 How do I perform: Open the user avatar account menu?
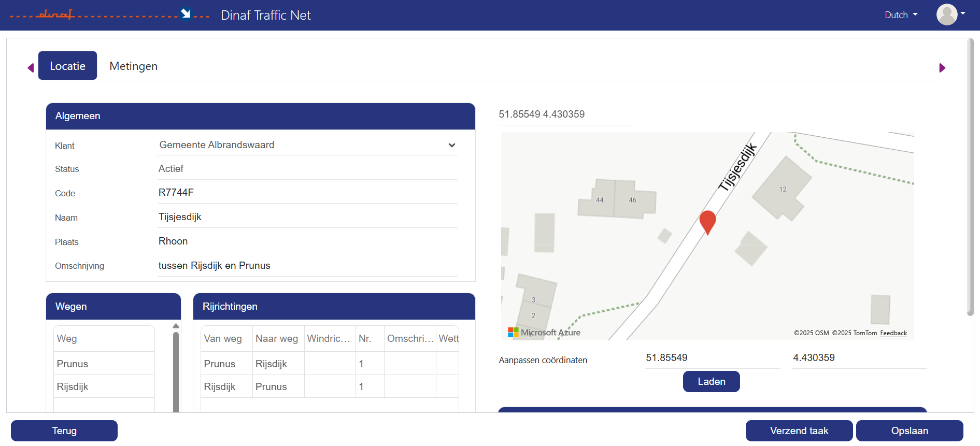950,15
